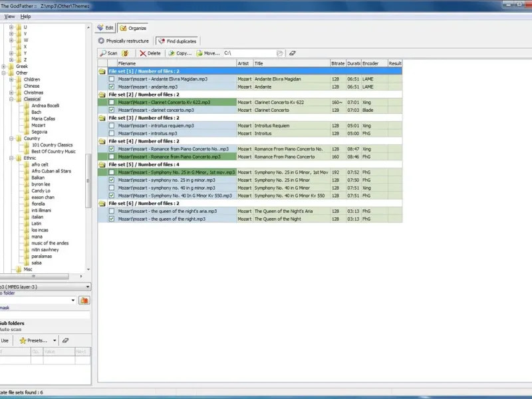
Task: Check the mozart - introitus.mp3 checkbox
Action: 112,134
